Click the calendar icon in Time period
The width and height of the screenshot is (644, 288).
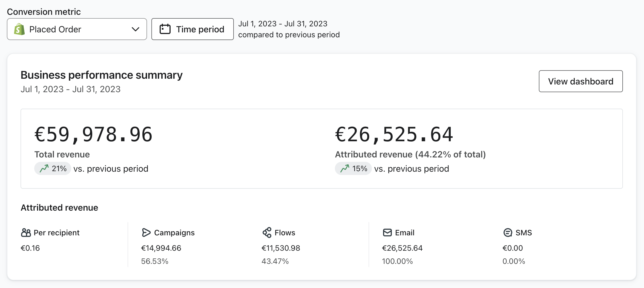pyautogui.click(x=165, y=29)
